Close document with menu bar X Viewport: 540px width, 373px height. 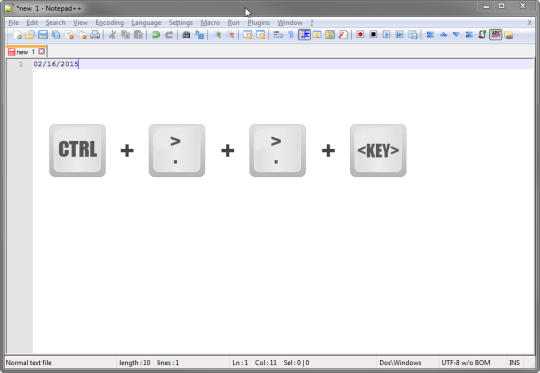530,23
